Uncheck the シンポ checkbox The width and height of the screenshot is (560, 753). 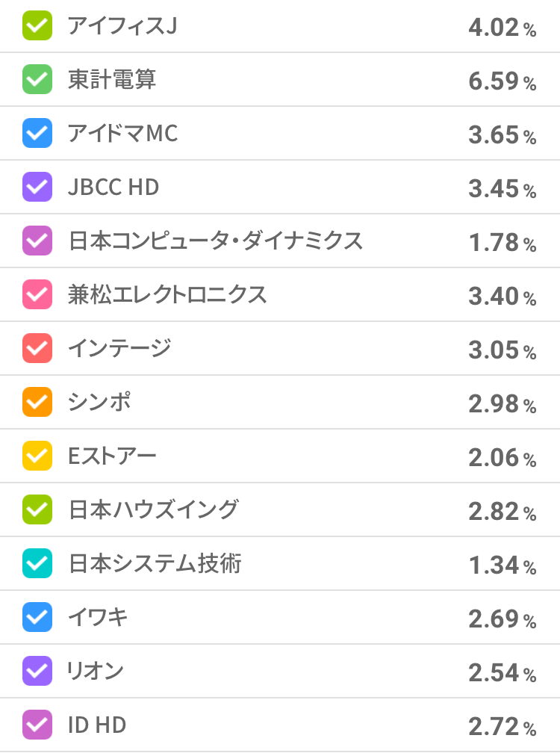37,403
